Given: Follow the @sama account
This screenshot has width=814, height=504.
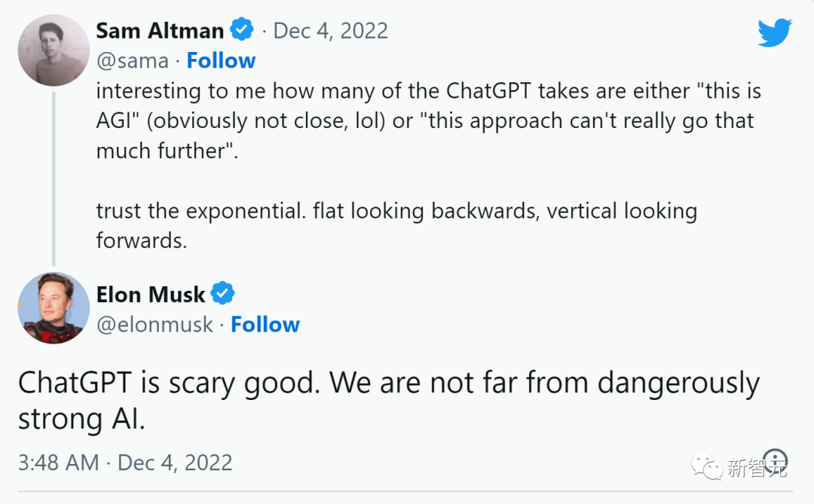Looking at the screenshot, I should [221, 60].
